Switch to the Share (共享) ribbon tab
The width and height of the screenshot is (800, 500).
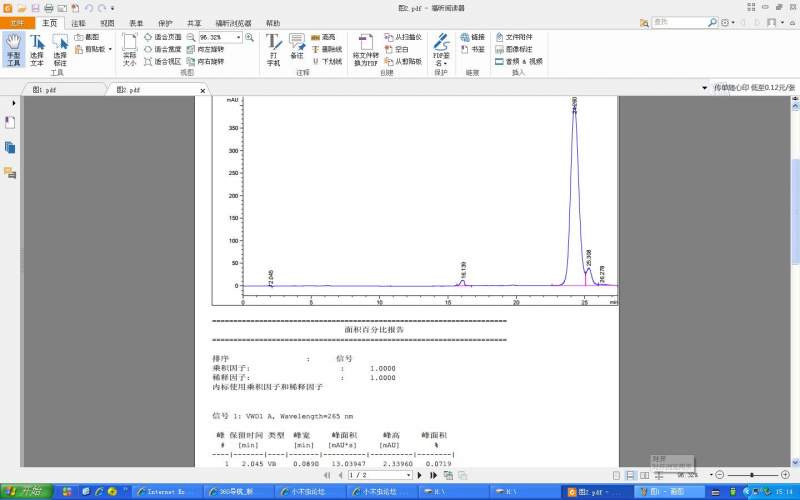194,23
